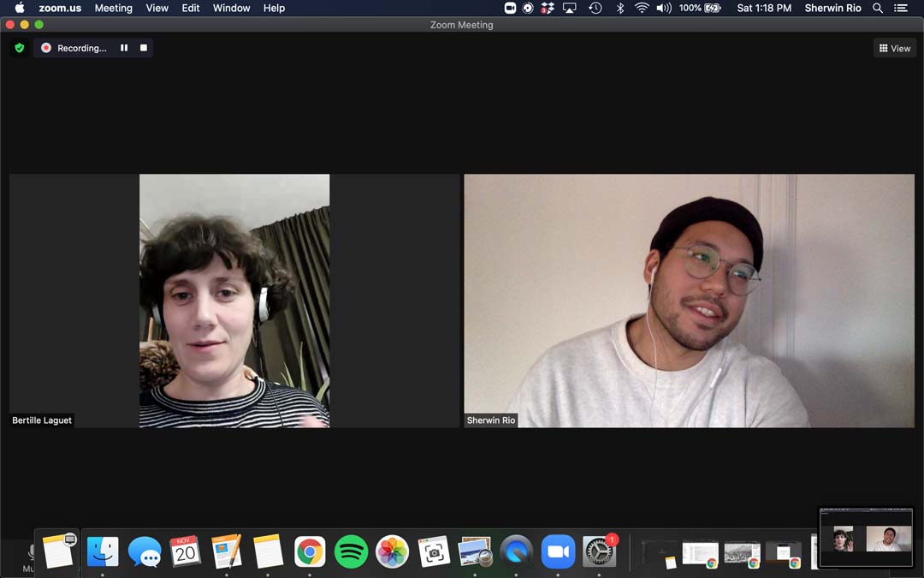Open Photos from the Dock

[392, 552]
